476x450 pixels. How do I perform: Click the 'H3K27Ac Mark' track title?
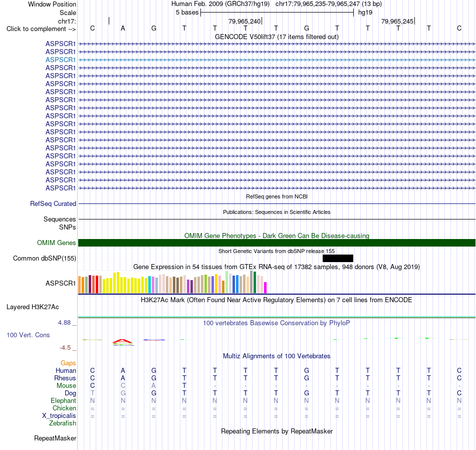[277, 300]
